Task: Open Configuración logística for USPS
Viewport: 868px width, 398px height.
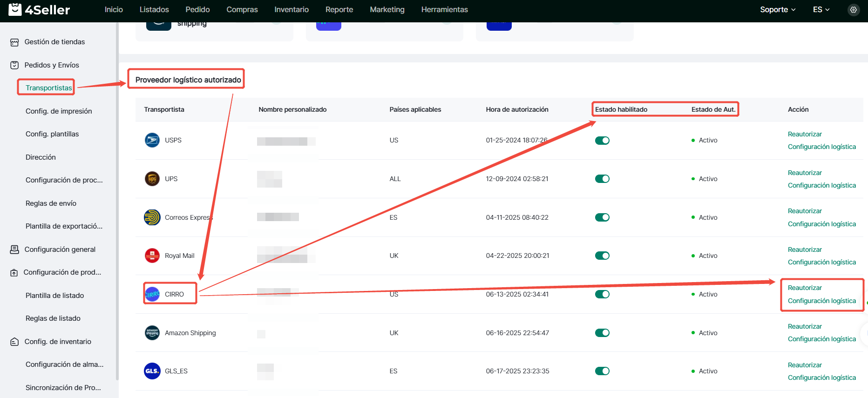Action: pyautogui.click(x=822, y=147)
